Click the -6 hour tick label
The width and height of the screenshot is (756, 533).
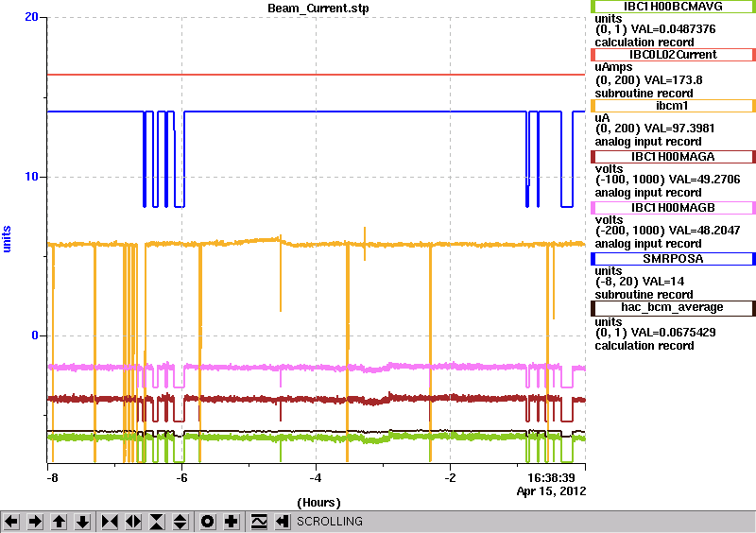(x=181, y=478)
